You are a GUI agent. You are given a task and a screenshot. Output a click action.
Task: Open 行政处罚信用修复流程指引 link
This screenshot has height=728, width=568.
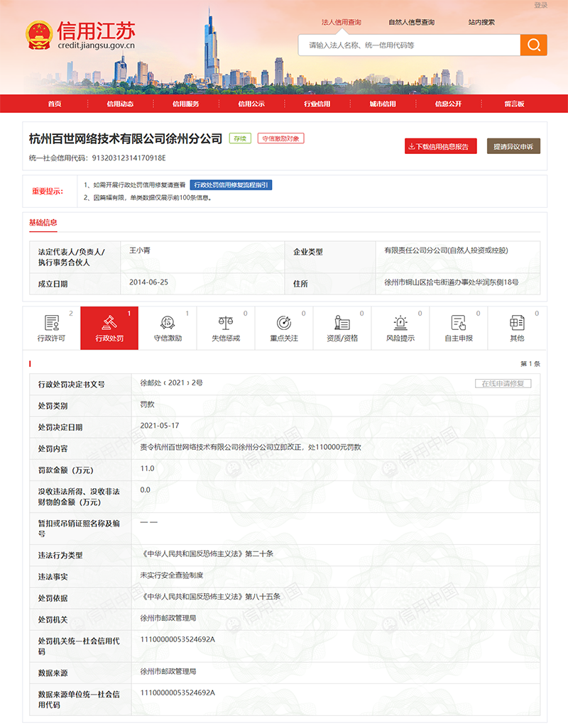(231, 184)
